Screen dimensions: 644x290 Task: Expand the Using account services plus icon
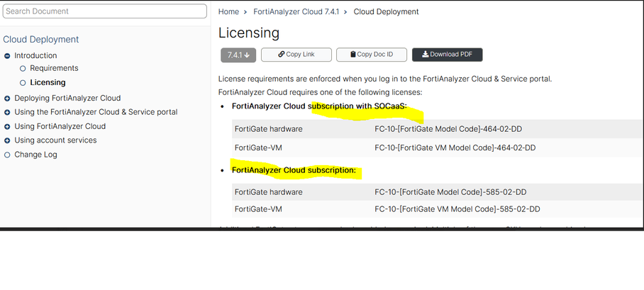7,141
